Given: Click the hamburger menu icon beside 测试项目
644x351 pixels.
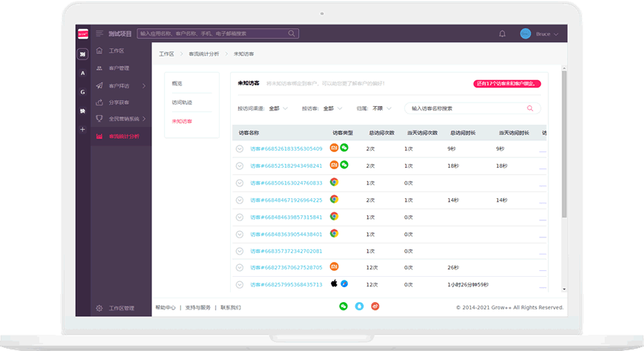Looking at the screenshot, I should click(99, 33).
